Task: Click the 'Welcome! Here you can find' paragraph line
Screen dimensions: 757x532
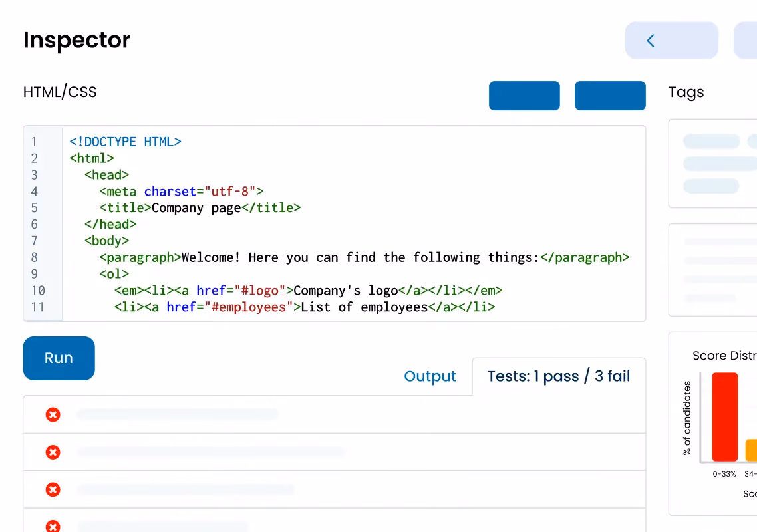Action: (x=365, y=258)
